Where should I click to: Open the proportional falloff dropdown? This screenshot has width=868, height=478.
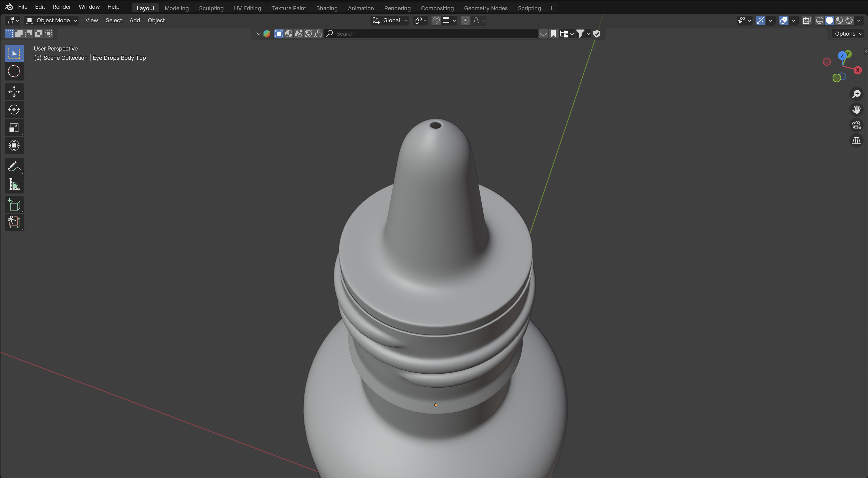point(479,21)
